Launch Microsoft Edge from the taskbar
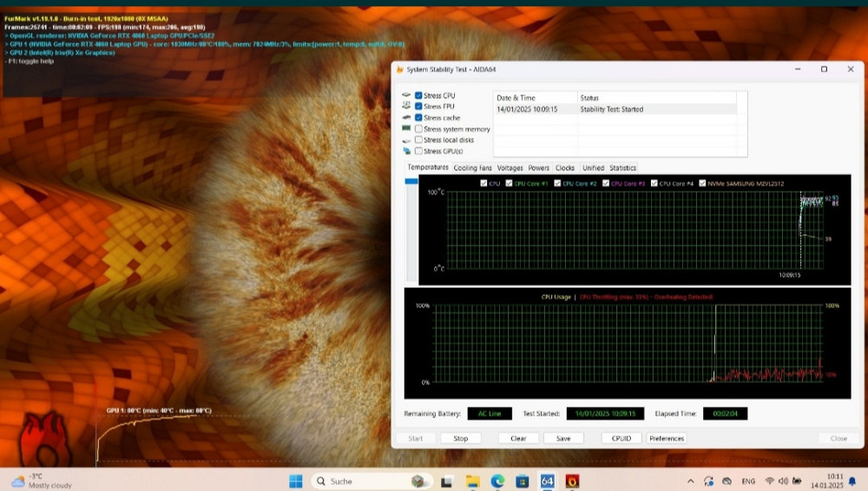Image resolution: width=868 pixels, height=491 pixels. click(x=497, y=481)
